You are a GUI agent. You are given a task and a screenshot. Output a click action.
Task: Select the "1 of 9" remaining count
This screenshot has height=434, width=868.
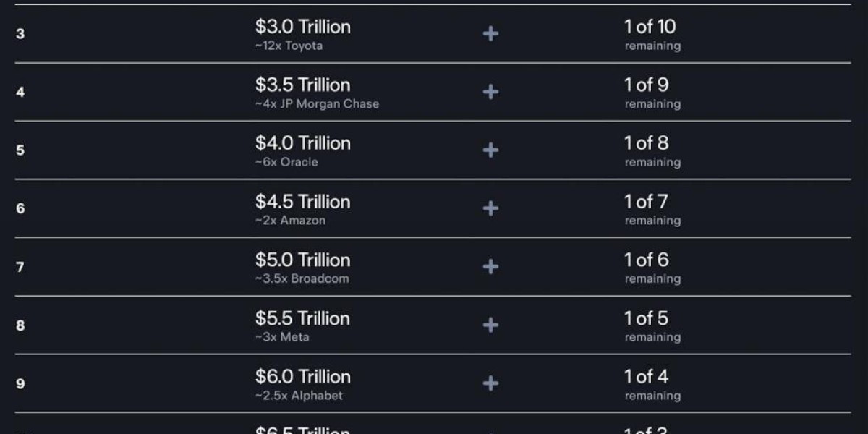646,85
